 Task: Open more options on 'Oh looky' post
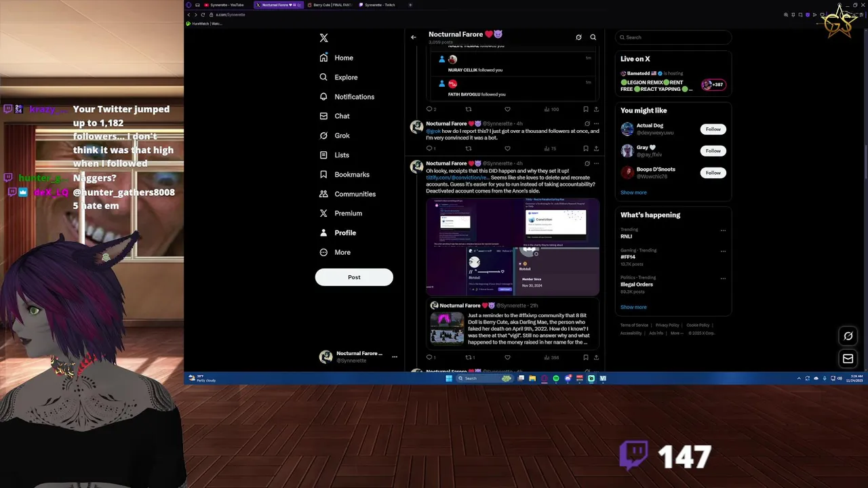596,163
